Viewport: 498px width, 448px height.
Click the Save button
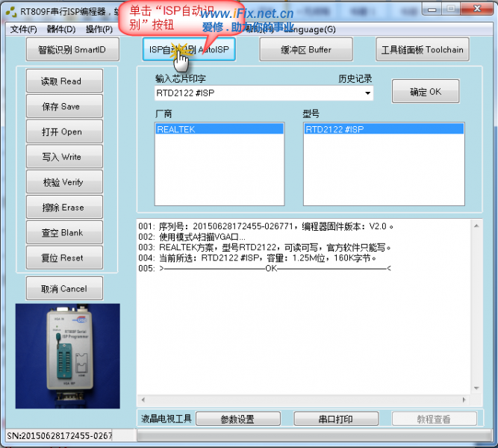point(64,107)
